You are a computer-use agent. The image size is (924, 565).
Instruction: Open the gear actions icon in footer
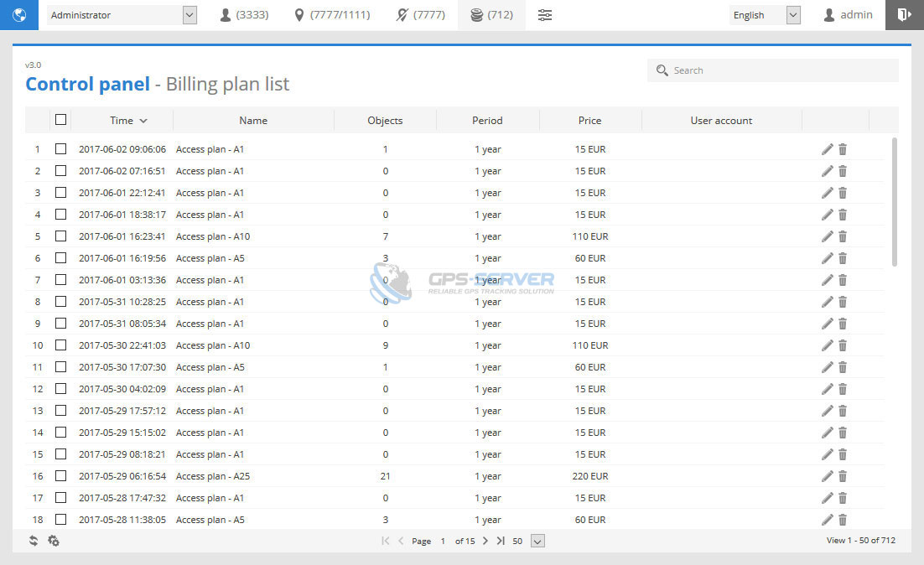pyautogui.click(x=54, y=541)
